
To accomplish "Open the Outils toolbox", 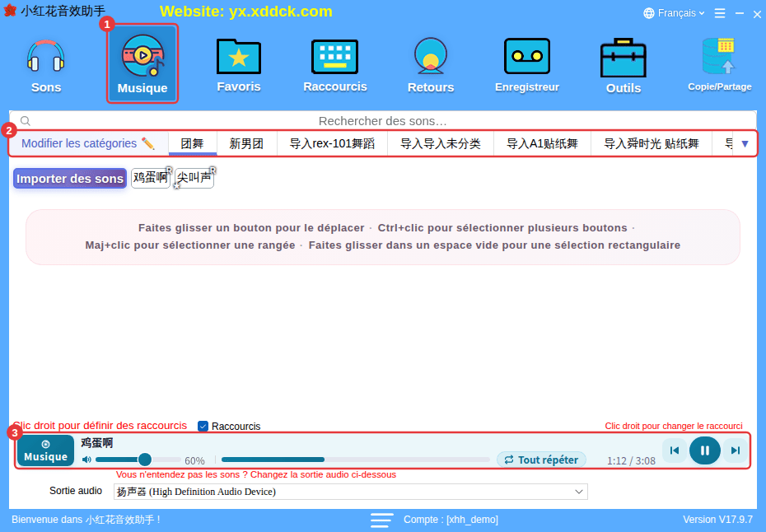I will coord(624,66).
